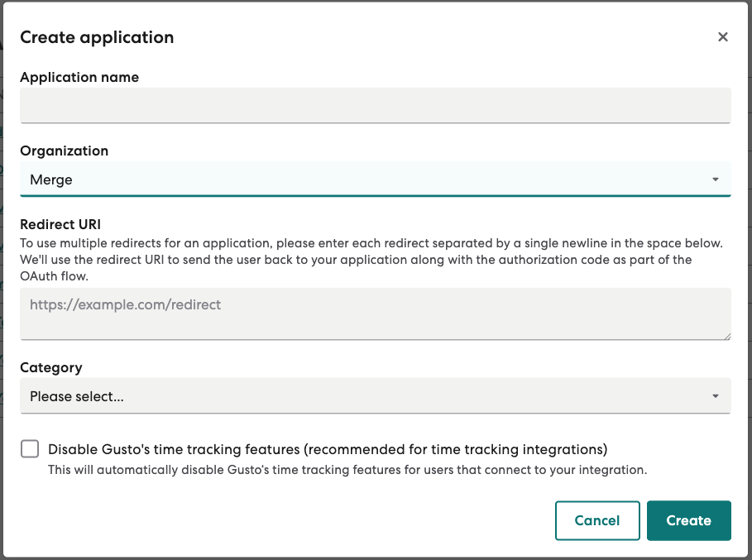Enable the Disable Gusto's time tracking checkbox
The height and width of the screenshot is (560, 752).
(30, 449)
